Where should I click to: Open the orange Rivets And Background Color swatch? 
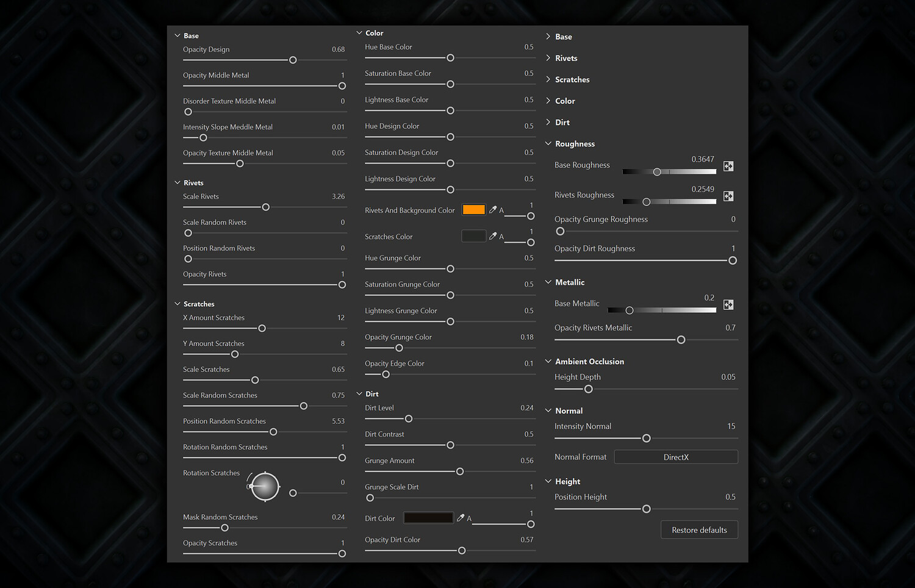(x=473, y=210)
